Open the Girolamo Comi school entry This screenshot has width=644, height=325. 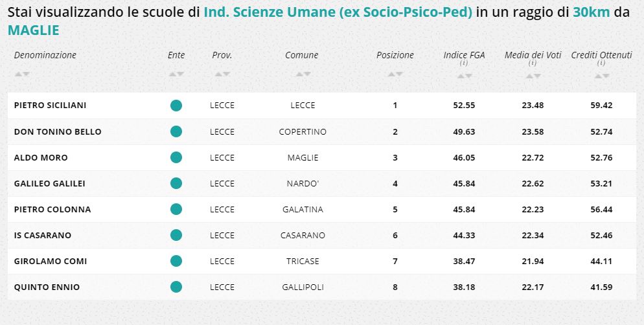pos(51,261)
